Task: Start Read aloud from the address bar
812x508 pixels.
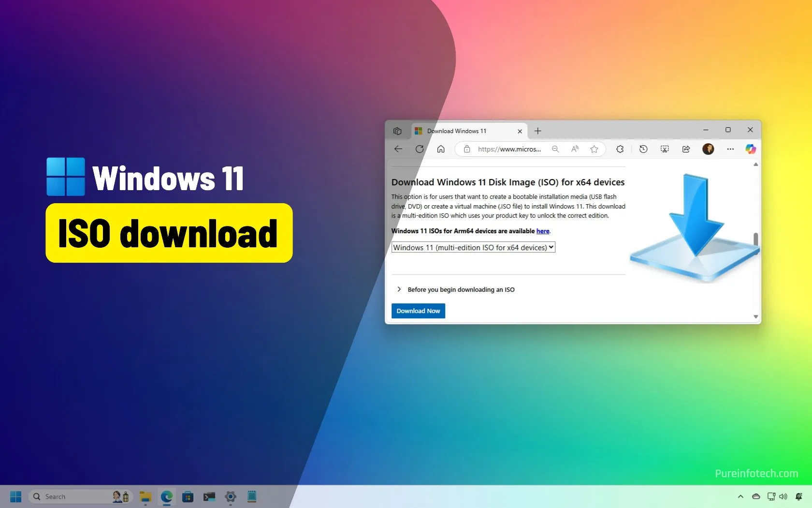Action: [575, 149]
